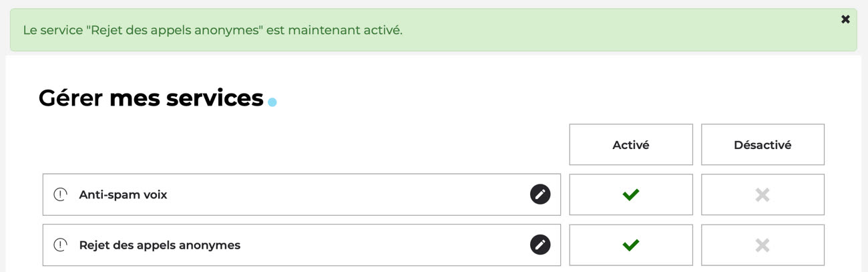Click info icon beside Rejet des appels anonymes
This screenshot has height=272, width=868.
click(61, 245)
